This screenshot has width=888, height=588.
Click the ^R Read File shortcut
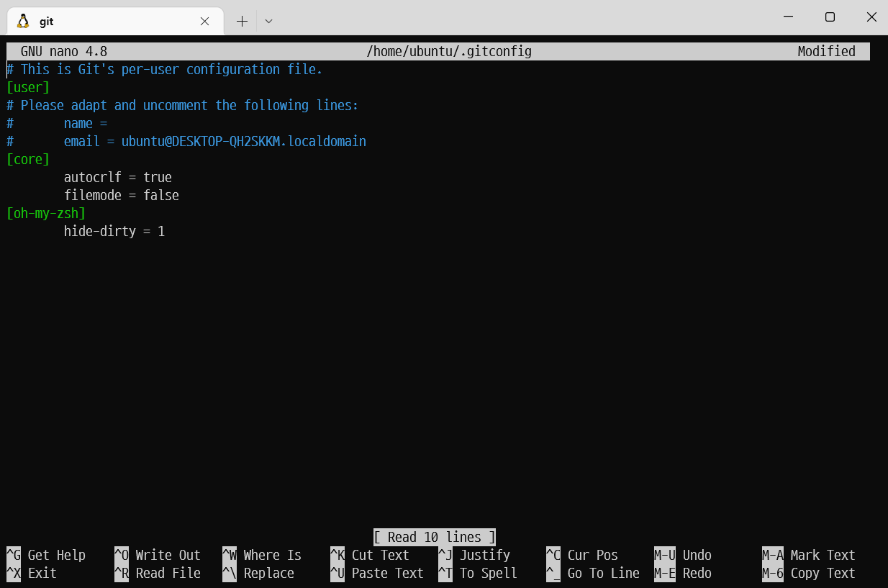pos(158,574)
